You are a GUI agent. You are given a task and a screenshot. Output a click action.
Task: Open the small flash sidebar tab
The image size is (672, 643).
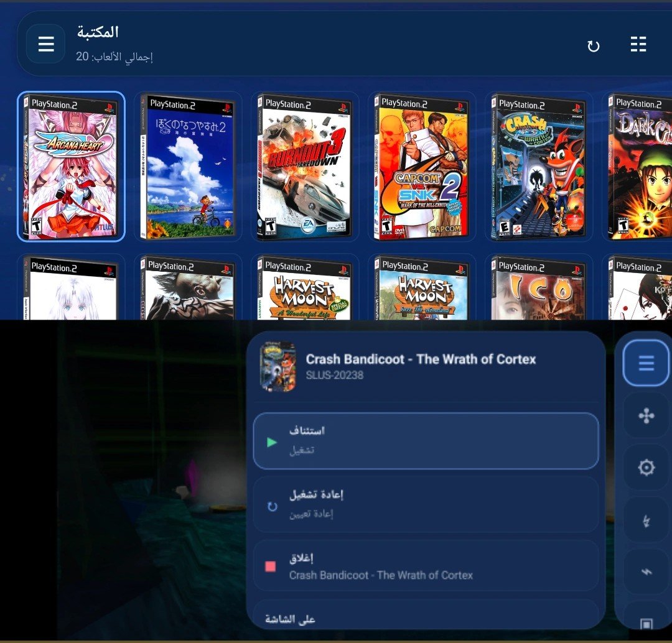pyautogui.click(x=646, y=571)
